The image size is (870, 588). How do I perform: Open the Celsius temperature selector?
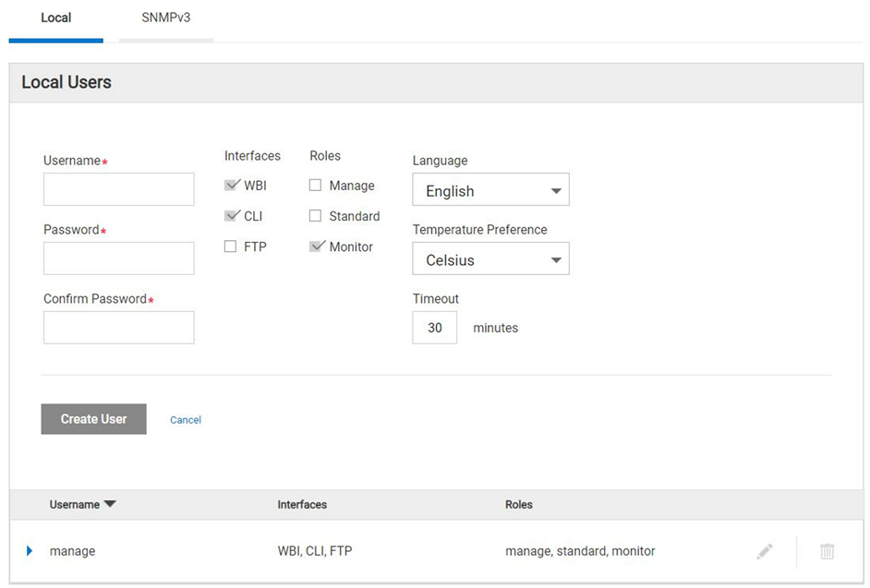pos(490,258)
